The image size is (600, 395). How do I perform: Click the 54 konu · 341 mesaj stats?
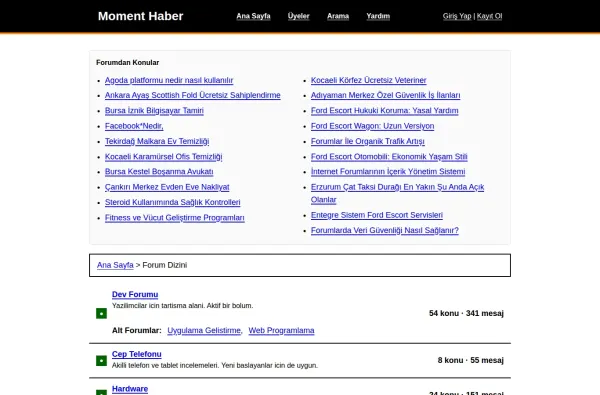coord(466,313)
